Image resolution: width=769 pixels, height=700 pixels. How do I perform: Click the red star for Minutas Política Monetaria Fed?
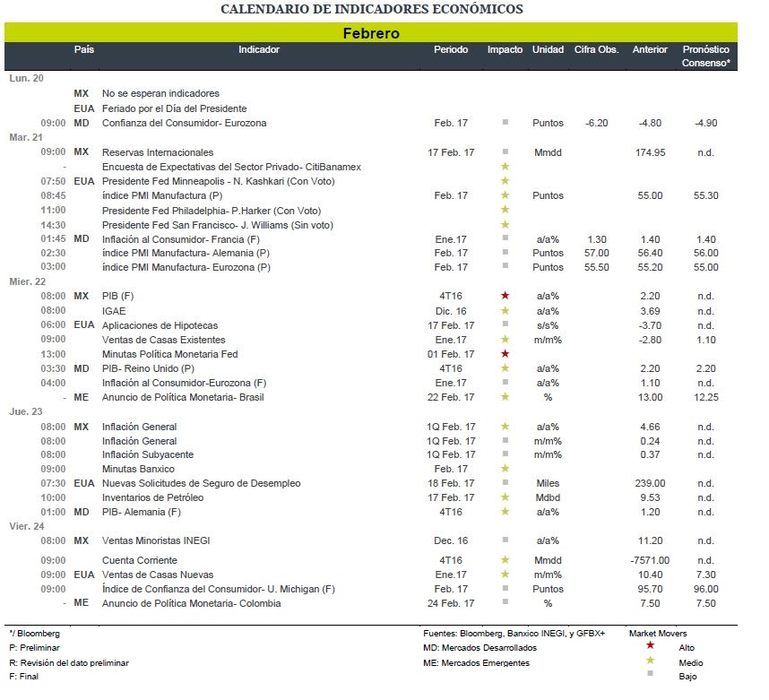(505, 353)
